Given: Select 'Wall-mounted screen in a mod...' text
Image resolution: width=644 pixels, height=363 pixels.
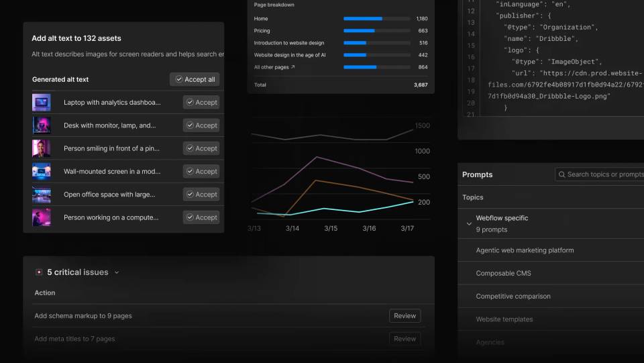Looking at the screenshot, I should point(112,171).
